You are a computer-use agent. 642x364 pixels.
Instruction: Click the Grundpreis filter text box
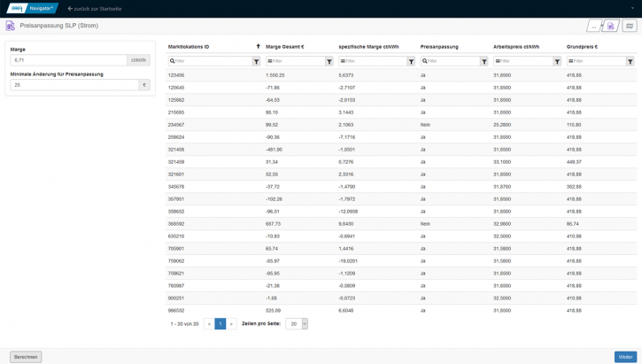[597, 61]
